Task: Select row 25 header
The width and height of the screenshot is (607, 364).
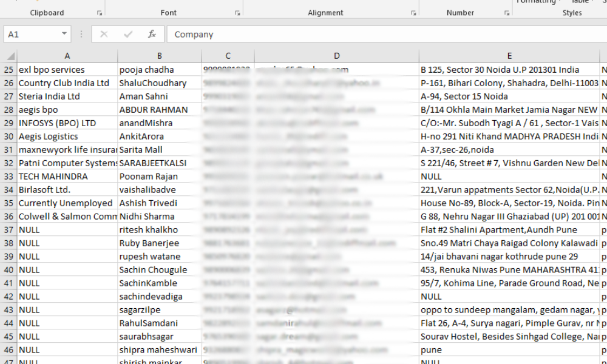Action: coord(8,70)
